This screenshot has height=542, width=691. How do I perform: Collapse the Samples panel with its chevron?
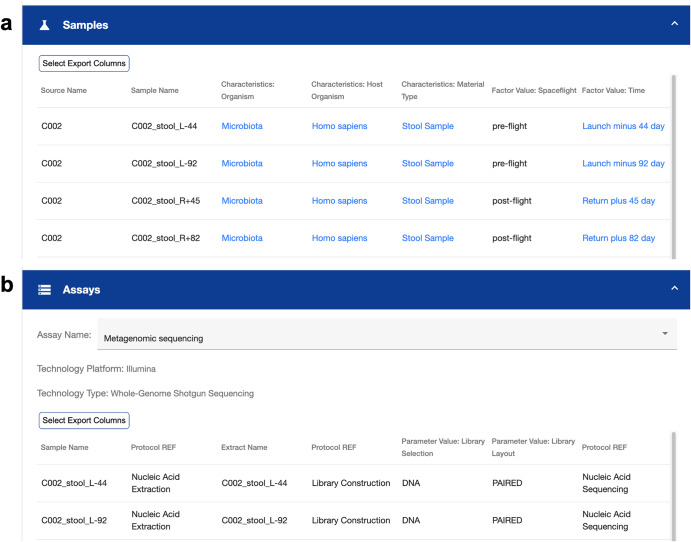674,24
